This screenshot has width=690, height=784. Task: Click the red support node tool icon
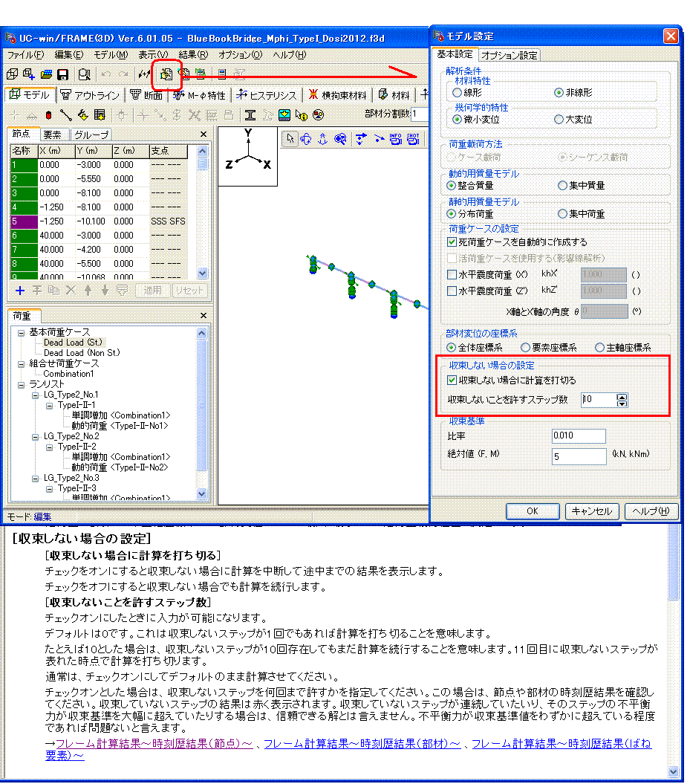[x=48, y=115]
